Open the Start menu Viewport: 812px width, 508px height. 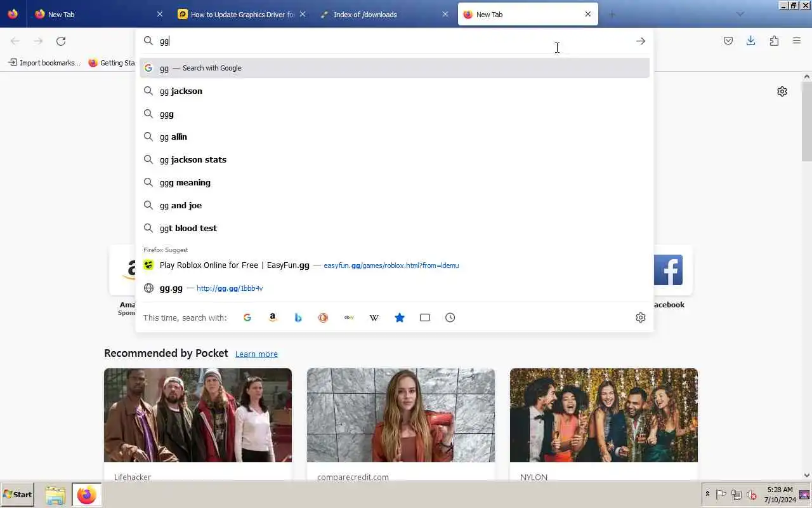click(17, 495)
